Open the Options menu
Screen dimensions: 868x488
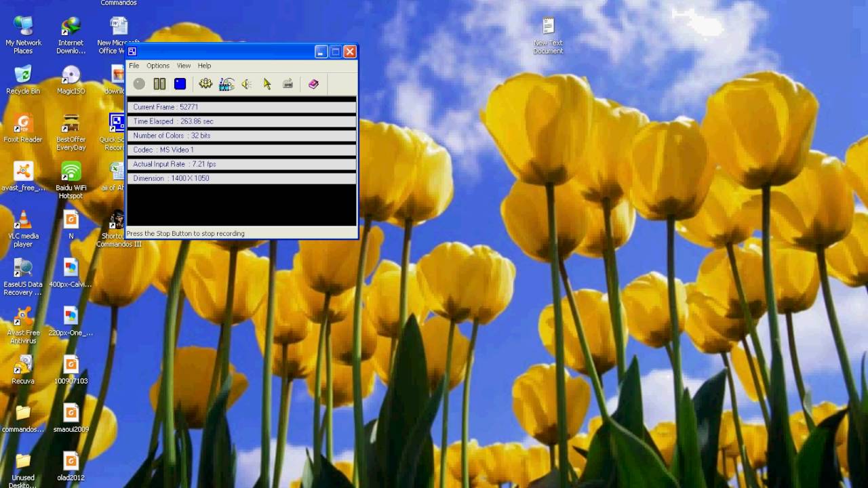[158, 66]
